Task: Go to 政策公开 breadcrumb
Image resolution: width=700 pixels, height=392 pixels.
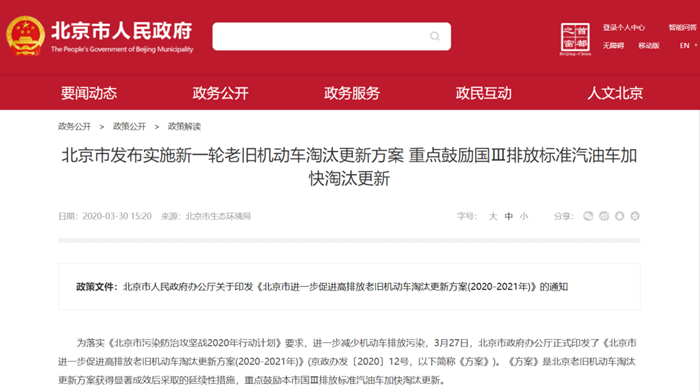Action: pyautogui.click(x=129, y=126)
